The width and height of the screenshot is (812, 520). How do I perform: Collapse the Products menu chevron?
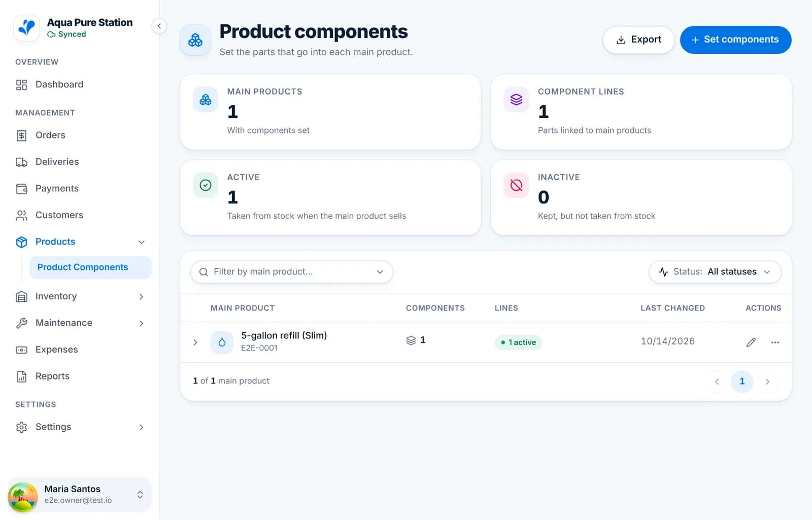pos(142,242)
